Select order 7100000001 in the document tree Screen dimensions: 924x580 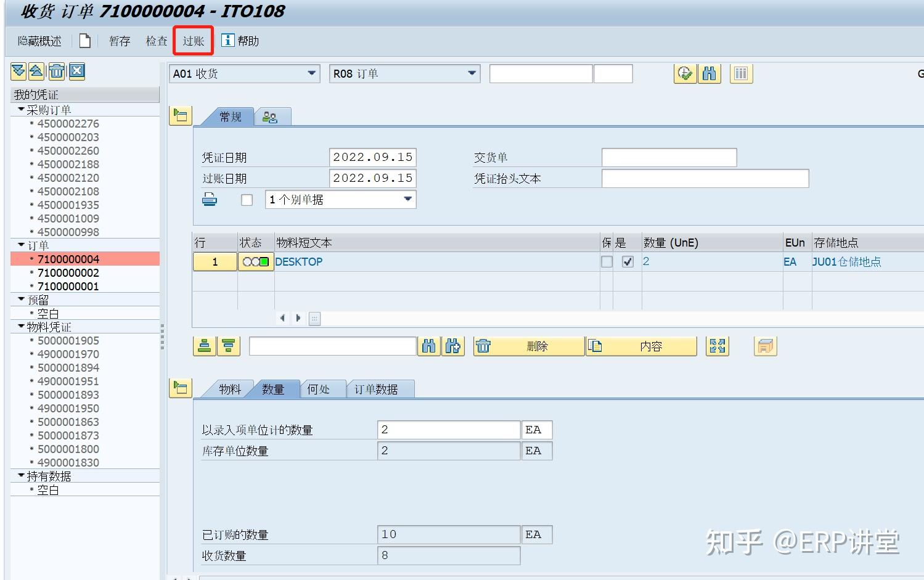point(68,286)
